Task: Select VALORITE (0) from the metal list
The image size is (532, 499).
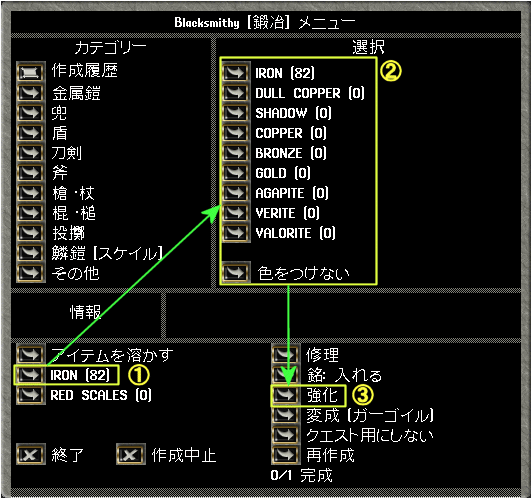Action: coord(235,232)
